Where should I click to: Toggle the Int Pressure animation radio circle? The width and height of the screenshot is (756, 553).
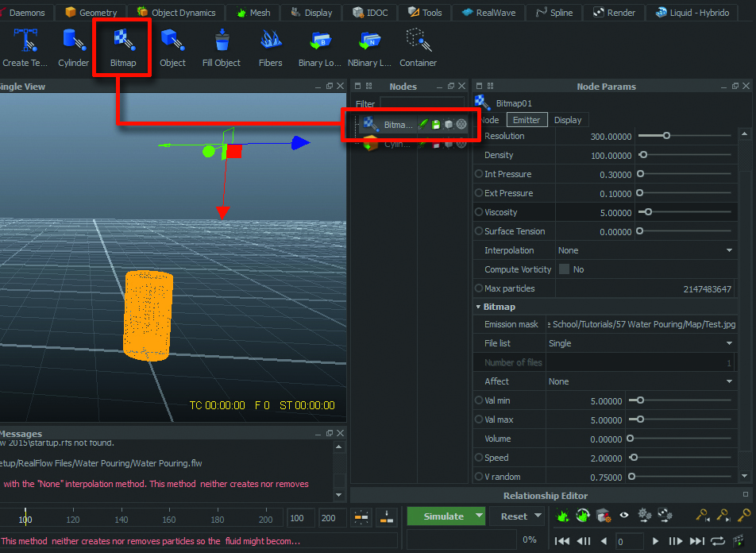479,174
